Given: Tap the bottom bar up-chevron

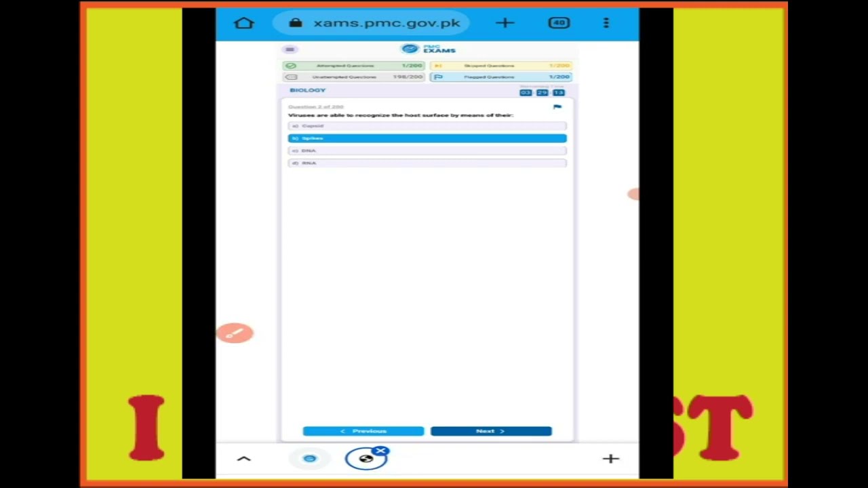Looking at the screenshot, I should click(x=244, y=459).
